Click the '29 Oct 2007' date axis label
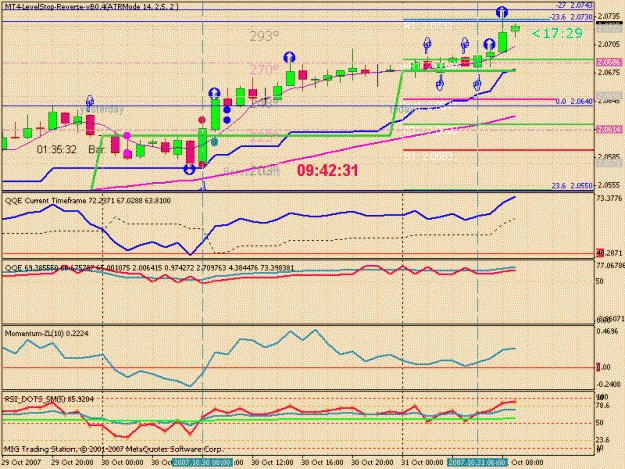 pos(21,463)
